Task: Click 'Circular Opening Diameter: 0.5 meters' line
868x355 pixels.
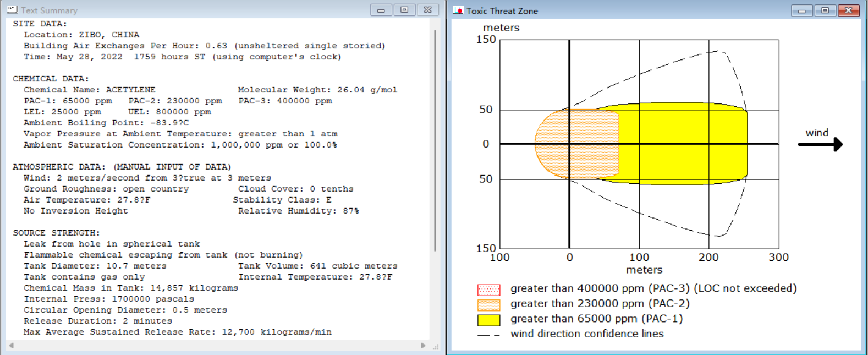Action: [125, 310]
